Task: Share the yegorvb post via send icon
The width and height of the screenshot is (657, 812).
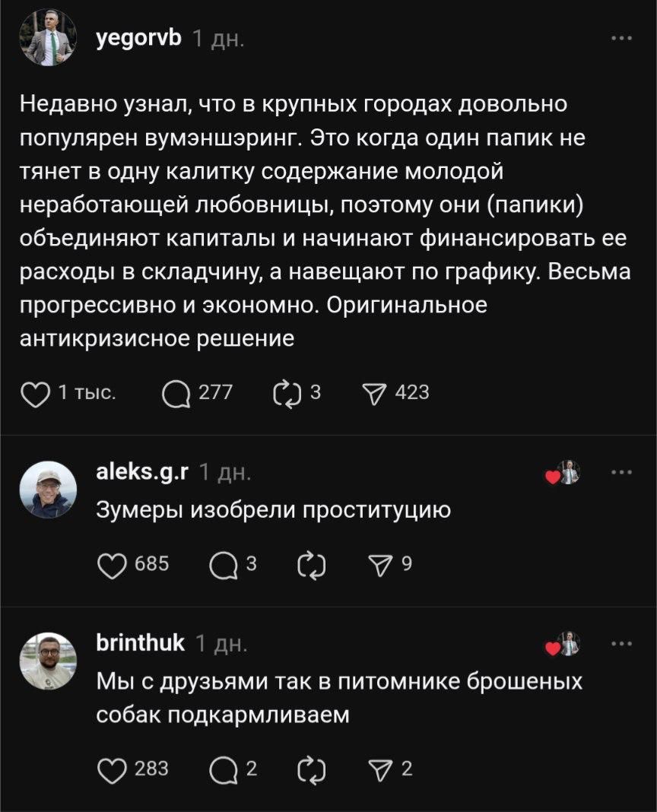Action: (x=376, y=393)
